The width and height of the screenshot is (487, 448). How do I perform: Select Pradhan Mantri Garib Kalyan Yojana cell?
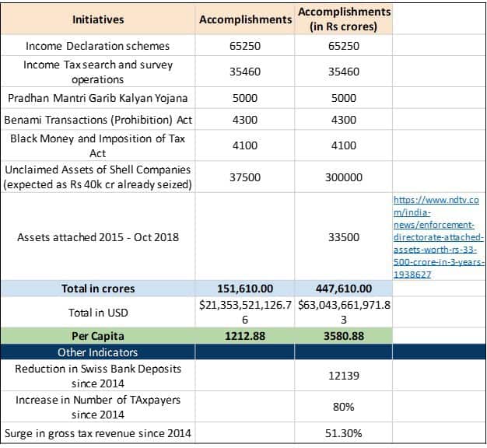[x=98, y=98]
